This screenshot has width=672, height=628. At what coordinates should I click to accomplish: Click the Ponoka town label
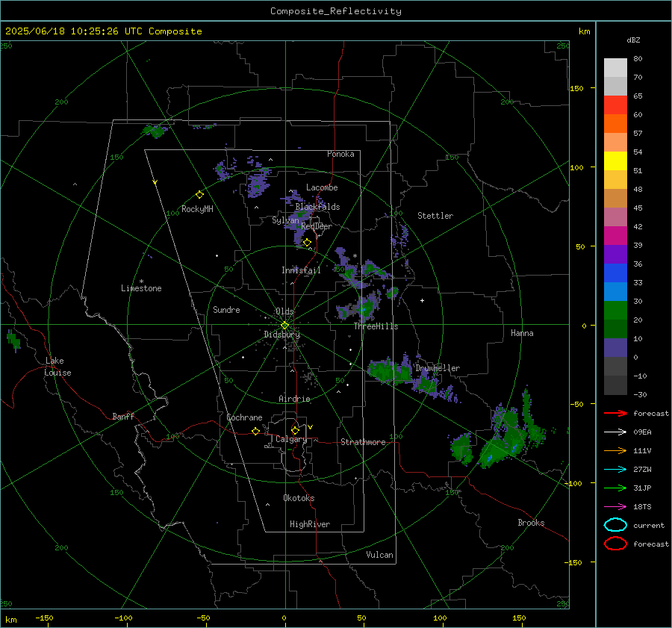[340, 154]
